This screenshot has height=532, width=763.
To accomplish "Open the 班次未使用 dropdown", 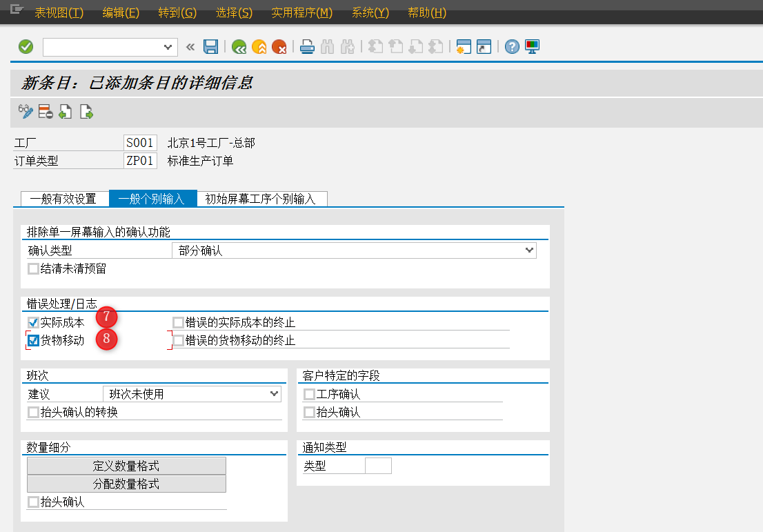I will (275, 393).
